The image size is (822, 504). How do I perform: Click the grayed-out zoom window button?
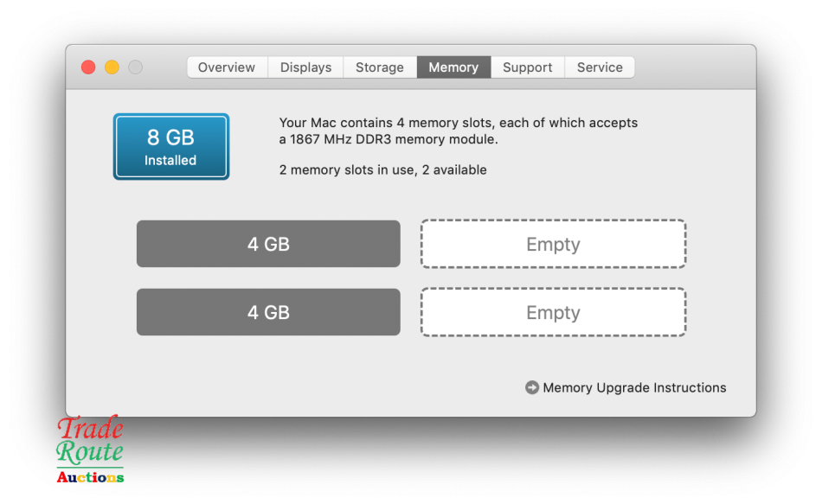pos(135,67)
